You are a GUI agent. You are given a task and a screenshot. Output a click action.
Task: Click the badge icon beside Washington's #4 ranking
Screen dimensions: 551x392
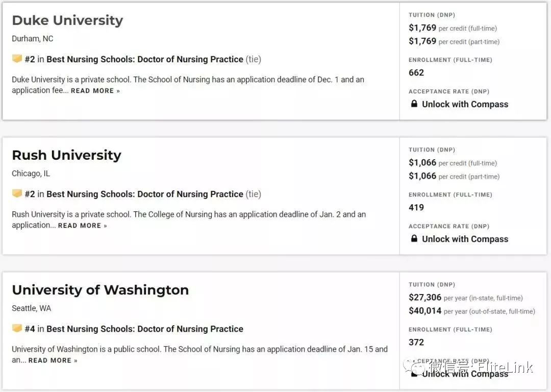click(x=17, y=328)
